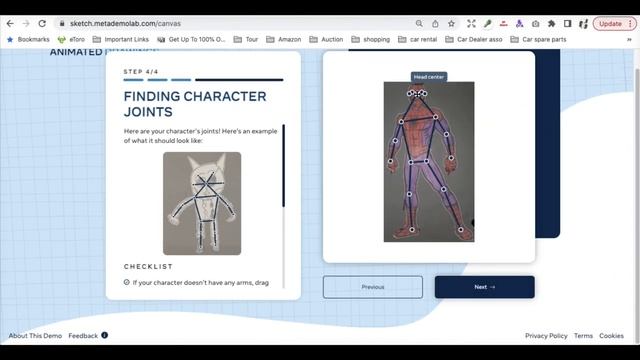Click the browser forward arrow
This screenshot has height=360, width=640.
coord(26,24)
